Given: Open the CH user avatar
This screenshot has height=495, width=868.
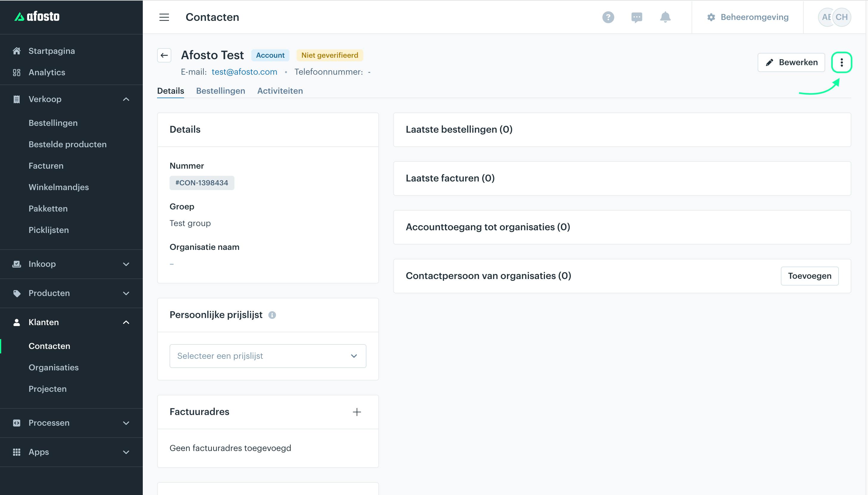Looking at the screenshot, I should (x=842, y=17).
